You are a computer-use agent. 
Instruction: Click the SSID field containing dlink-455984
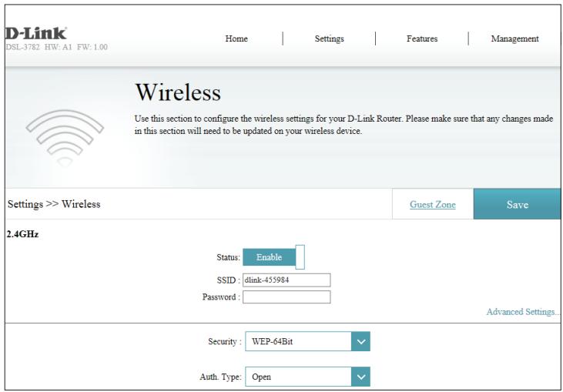(x=286, y=280)
